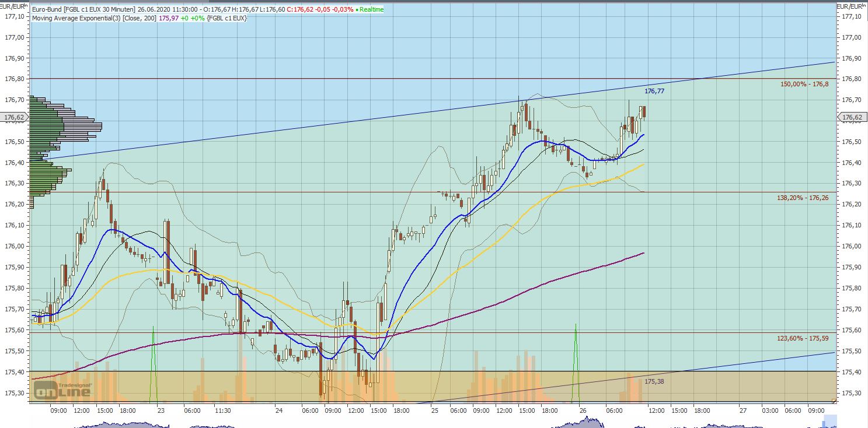Click the upper trendline value label 176,77

click(x=654, y=92)
